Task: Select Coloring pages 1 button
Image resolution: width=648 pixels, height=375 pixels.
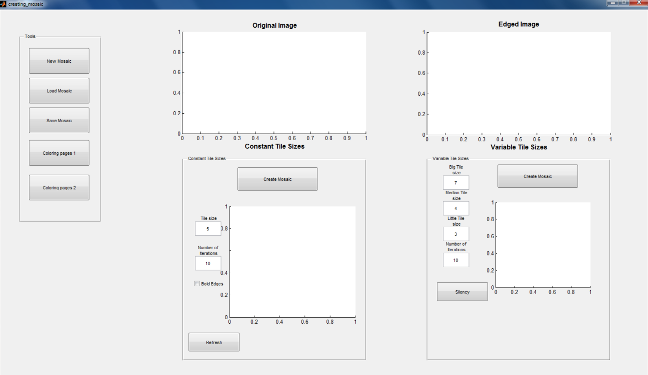Action: (x=59, y=153)
